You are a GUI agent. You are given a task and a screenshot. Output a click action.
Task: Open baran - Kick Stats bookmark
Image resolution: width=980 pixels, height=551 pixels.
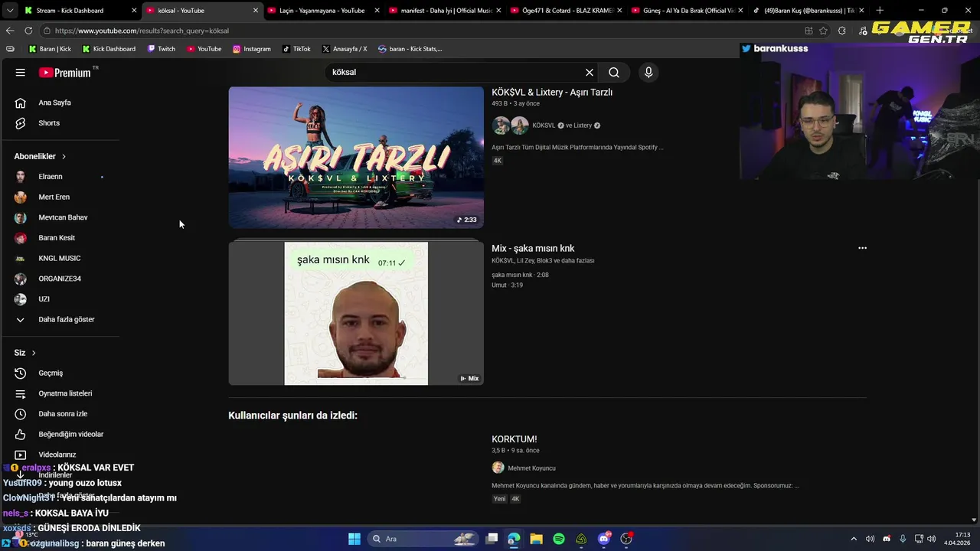point(410,49)
